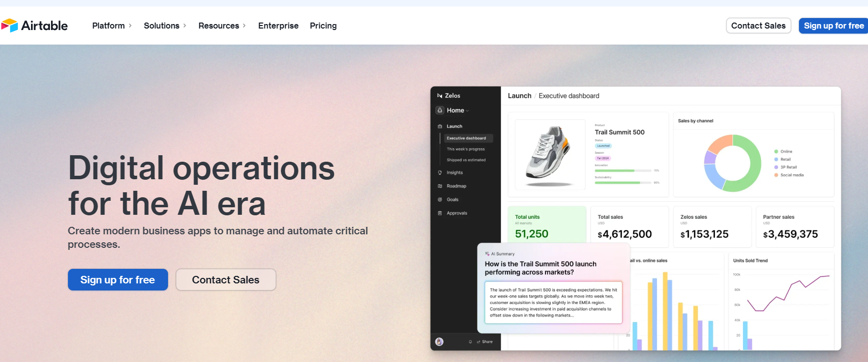Image resolution: width=868 pixels, height=362 pixels.
Task: Select Shipped vs estimated in sidebar
Action: [x=466, y=160]
